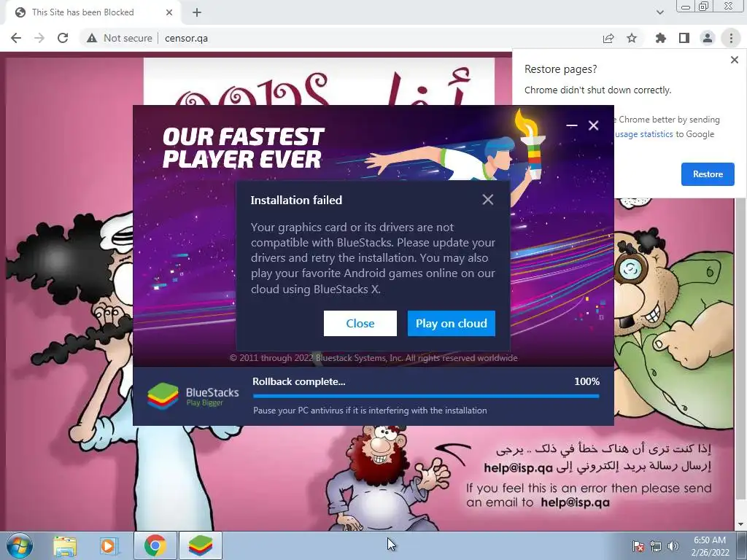Image resolution: width=747 pixels, height=560 pixels.
Task: Click the 'Restore pages?' heading
Action: click(560, 69)
